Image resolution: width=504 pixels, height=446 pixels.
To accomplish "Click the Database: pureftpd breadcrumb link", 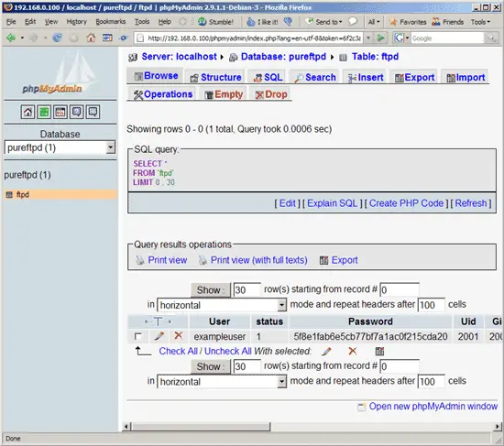I will click(x=283, y=57).
